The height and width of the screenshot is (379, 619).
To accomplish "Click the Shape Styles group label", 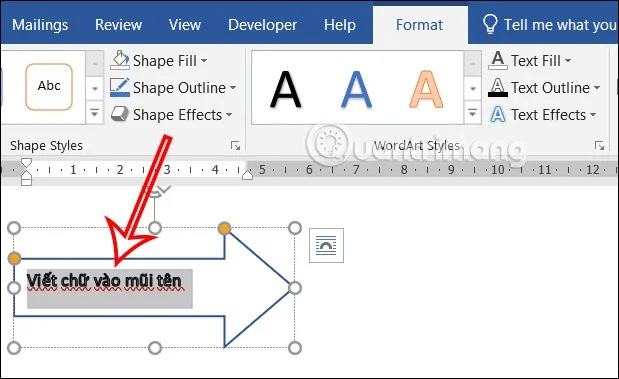I will click(x=46, y=146).
